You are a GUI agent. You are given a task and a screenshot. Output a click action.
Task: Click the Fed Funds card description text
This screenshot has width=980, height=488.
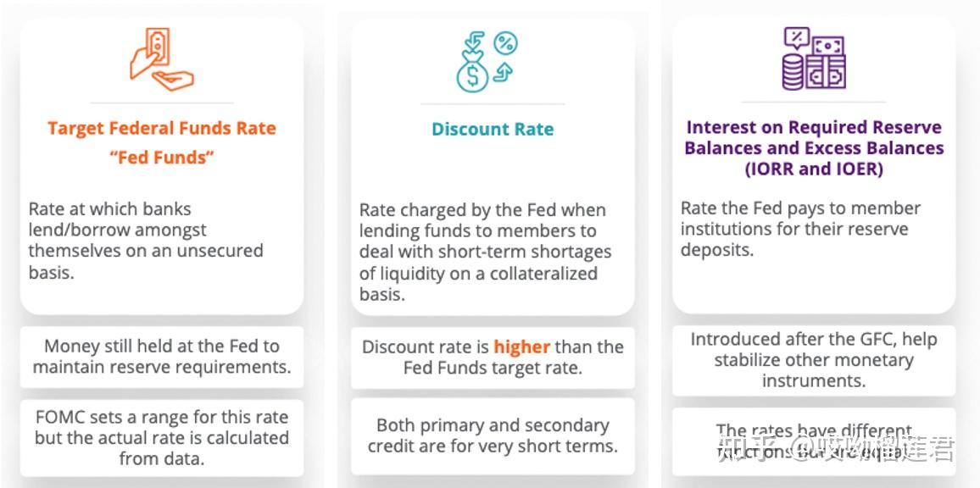coord(146,241)
